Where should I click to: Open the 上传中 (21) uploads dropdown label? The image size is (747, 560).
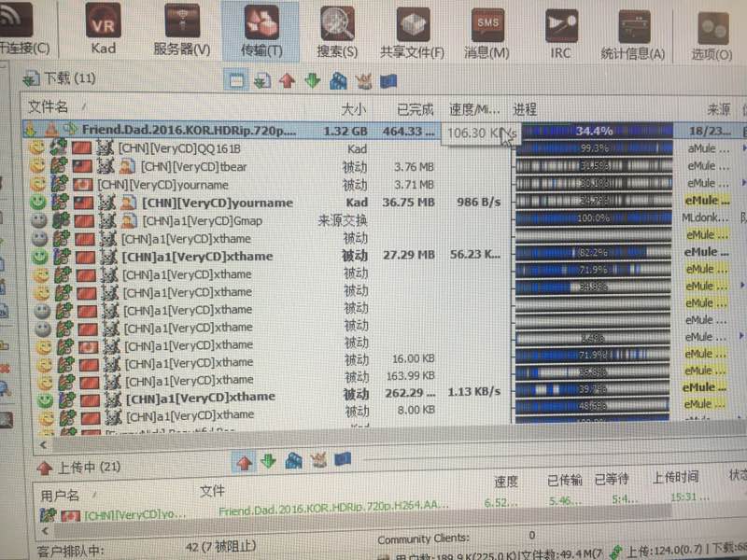click(78, 468)
